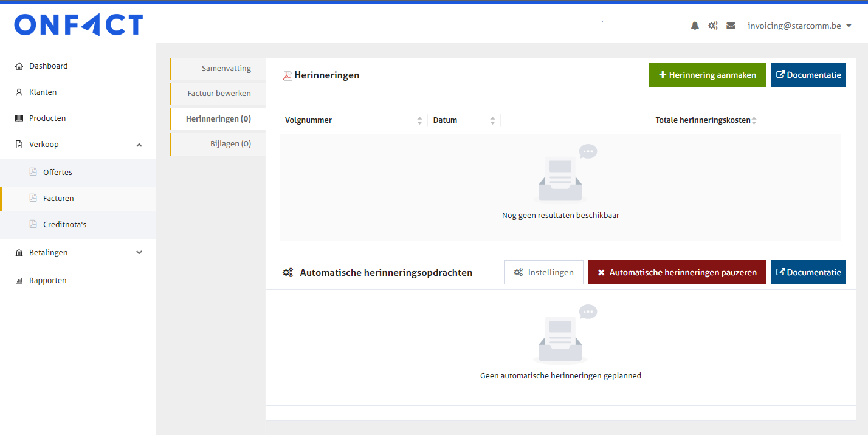Click the Herinnering aanmaken button
Screen dimensions: 868x435
click(707, 75)
